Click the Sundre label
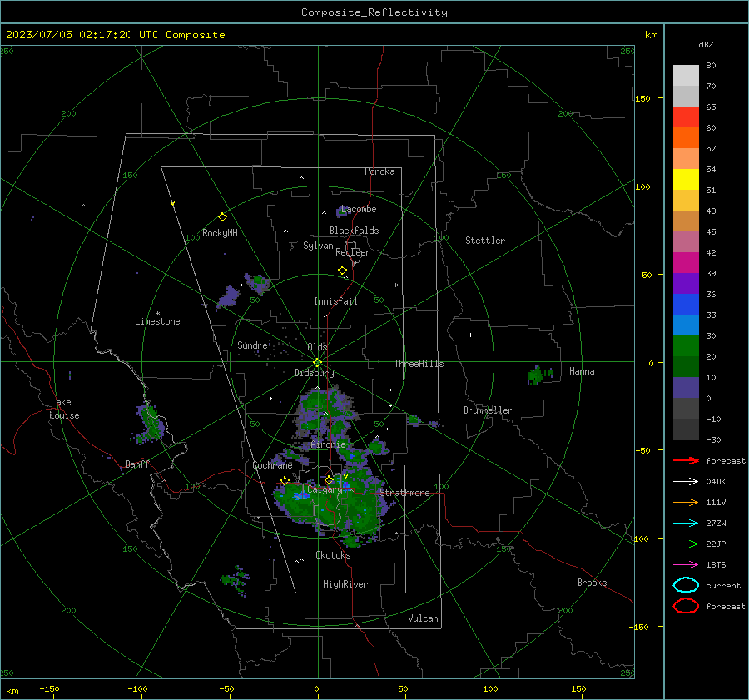This screenshot has height=700, width=749. (252, 345)
